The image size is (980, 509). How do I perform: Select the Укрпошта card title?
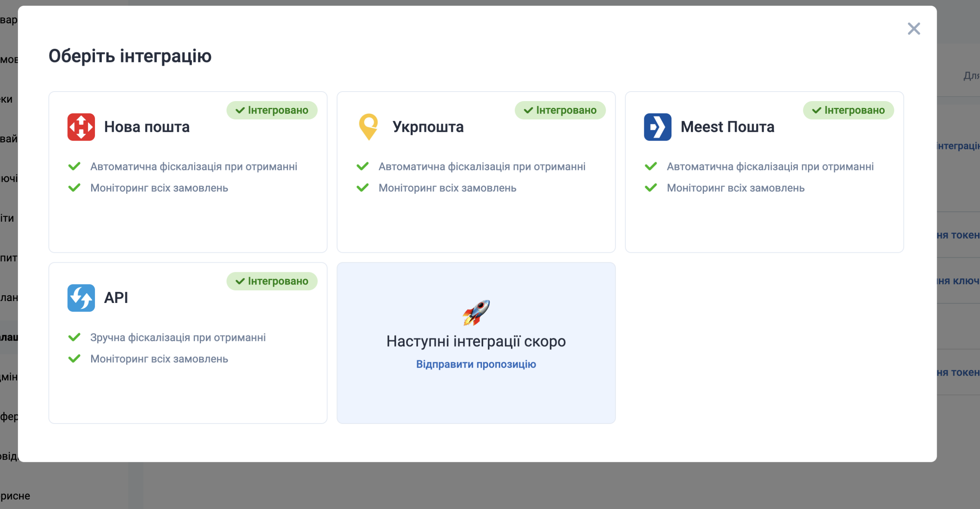pos(428,127)
